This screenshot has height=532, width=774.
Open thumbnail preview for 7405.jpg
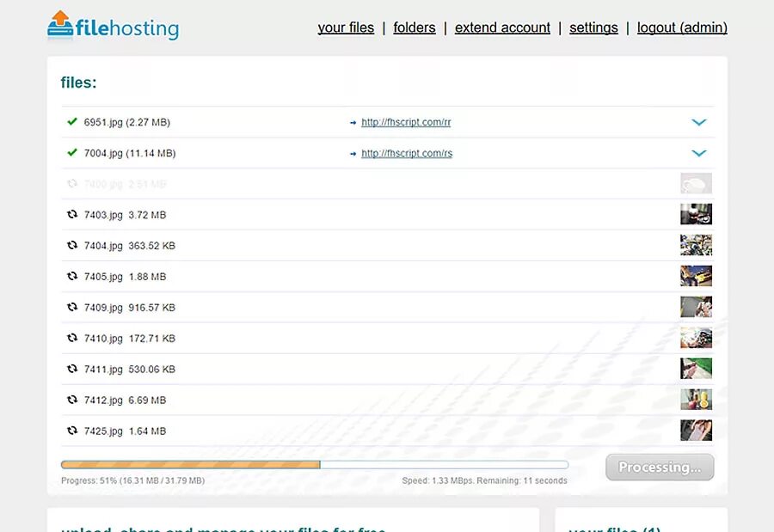coord(696,276)
